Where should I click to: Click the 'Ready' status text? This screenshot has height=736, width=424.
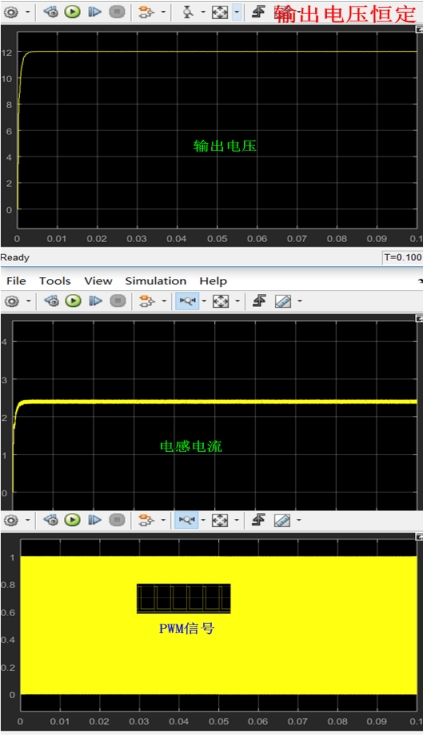[x=15, y=257]
